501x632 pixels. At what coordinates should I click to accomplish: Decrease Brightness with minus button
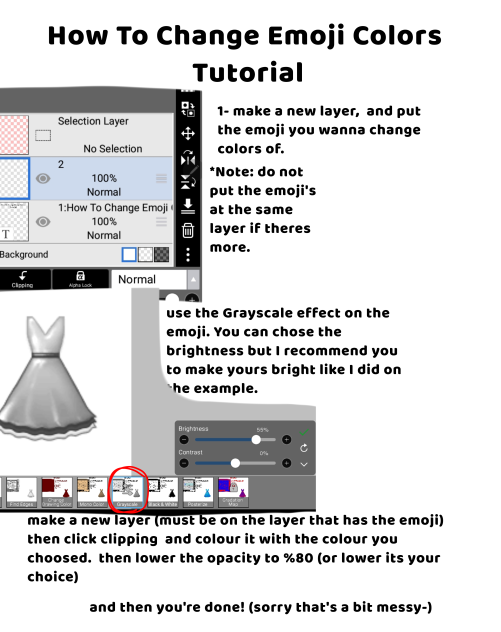pos(184,439)
